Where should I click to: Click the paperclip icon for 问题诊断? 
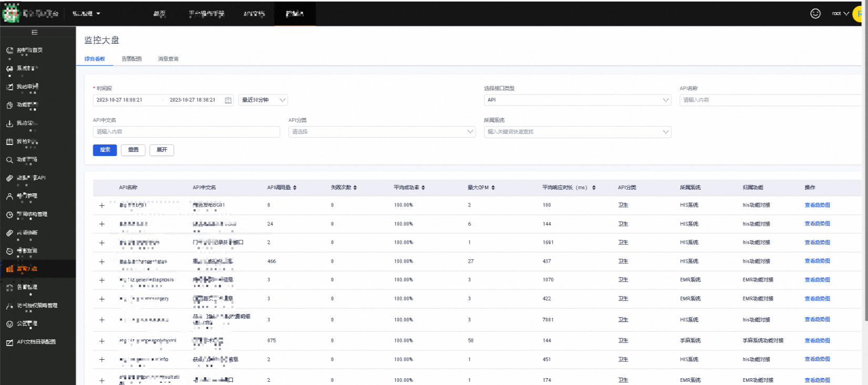coord(9,233)
